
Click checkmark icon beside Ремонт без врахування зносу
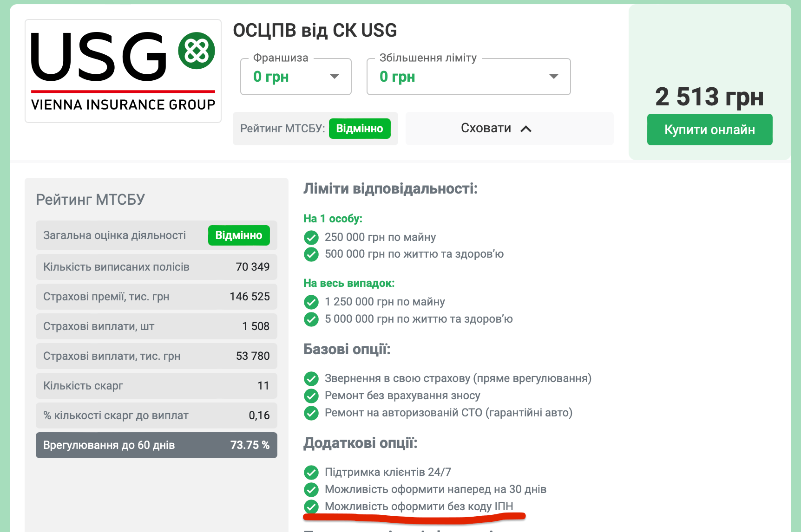pyautogui.click(x=311, y=396)
